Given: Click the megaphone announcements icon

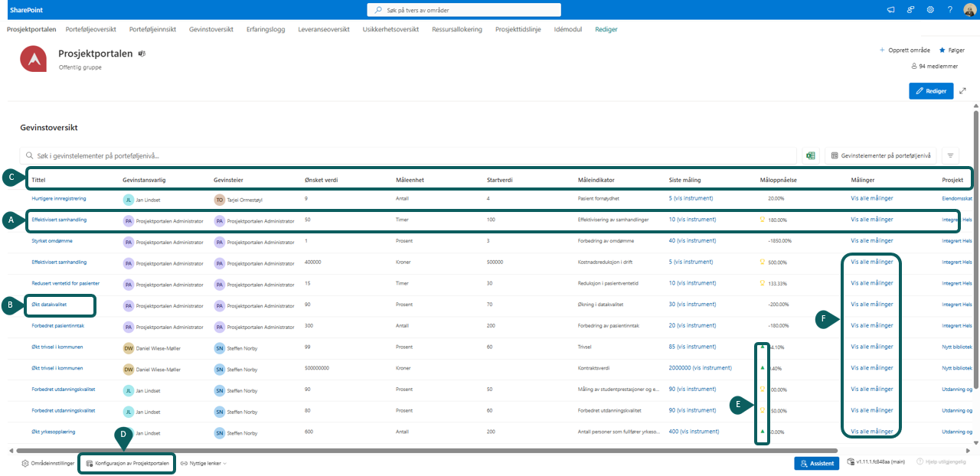Looking at the screenshot, I should [890, 10].
